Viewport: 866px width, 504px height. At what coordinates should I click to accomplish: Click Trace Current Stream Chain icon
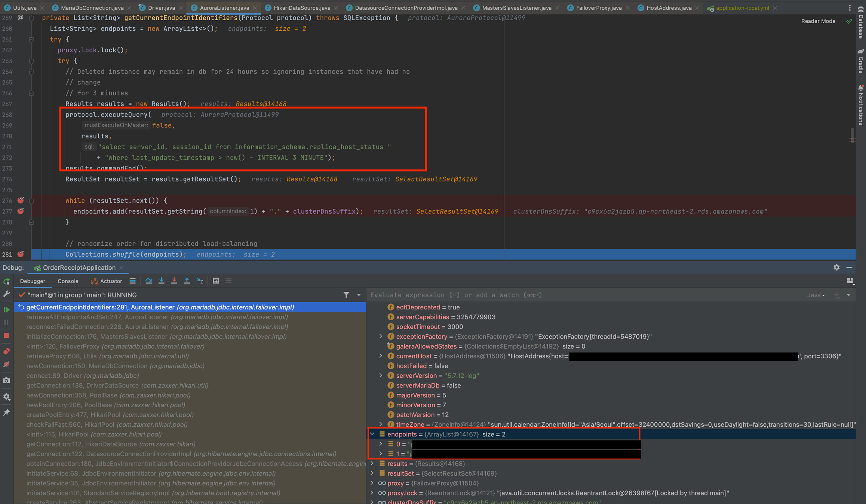228,281
